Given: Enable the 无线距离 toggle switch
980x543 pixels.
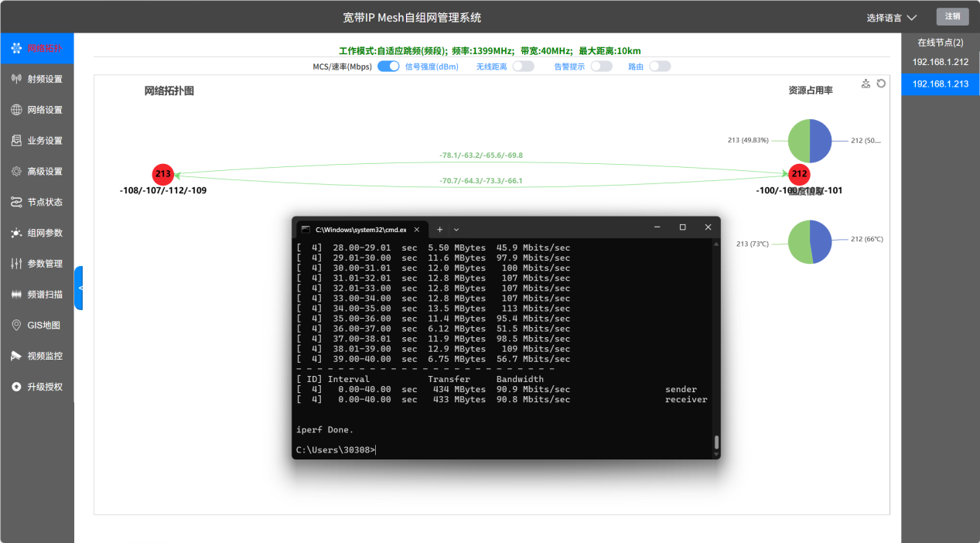Looking at the screenshot, I should pos(524,67).
